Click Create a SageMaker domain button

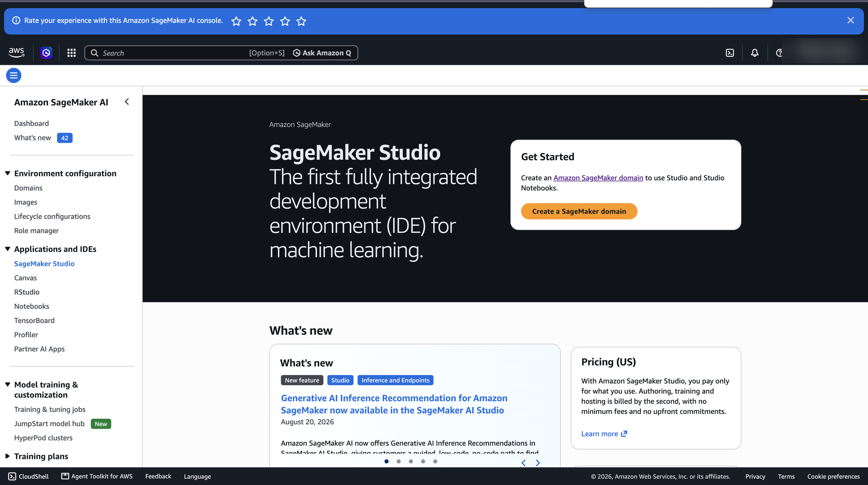tap(579, 211)
